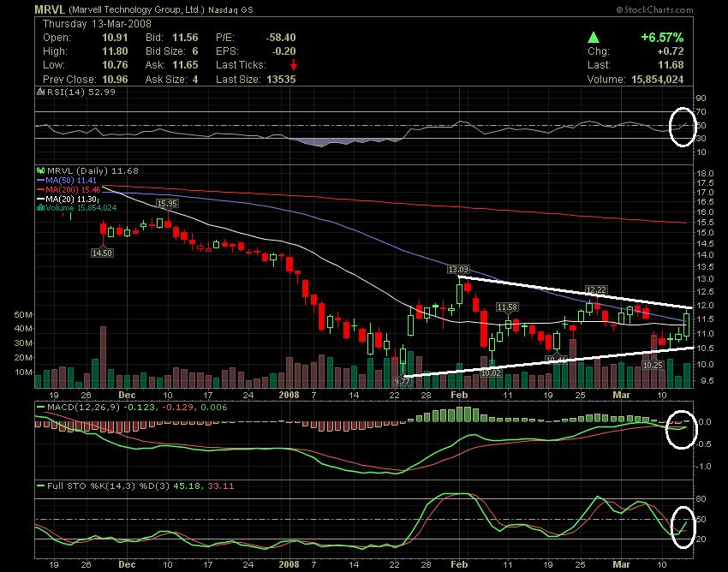Click the 18.0 label on the price axis
The height and width of the screenshot is (572, 728).
point(705,174)
